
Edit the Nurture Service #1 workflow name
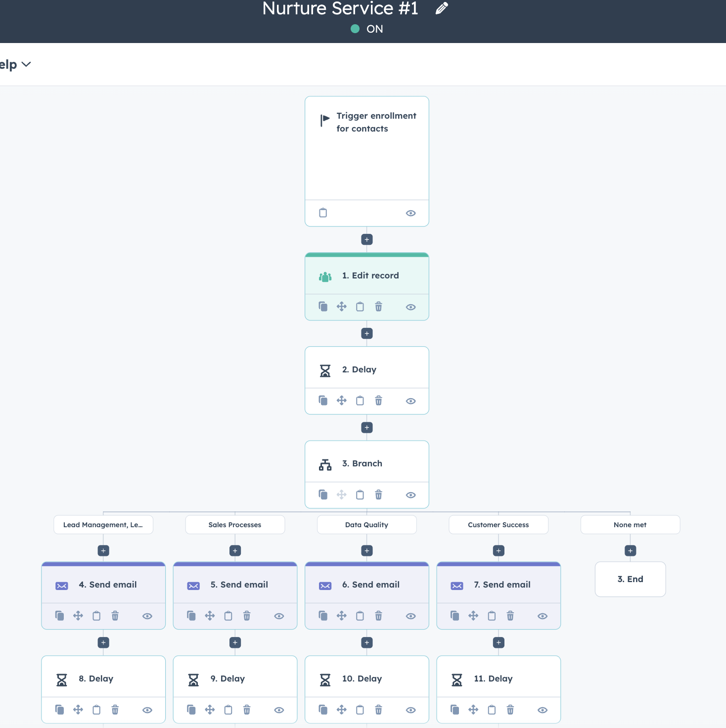tap(442, 8)
